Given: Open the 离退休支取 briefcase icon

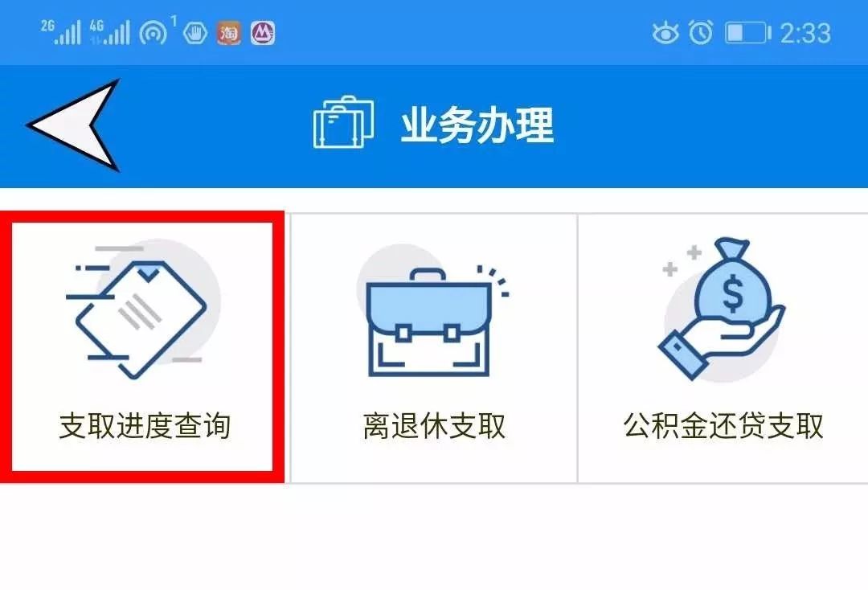Looking at the screenshot, I should [x=432, y=311].
